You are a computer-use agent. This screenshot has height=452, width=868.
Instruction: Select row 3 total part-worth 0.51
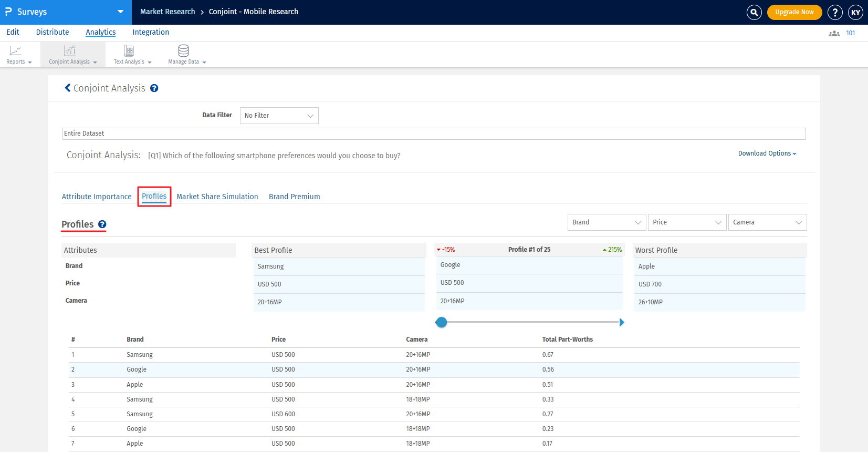548,385
